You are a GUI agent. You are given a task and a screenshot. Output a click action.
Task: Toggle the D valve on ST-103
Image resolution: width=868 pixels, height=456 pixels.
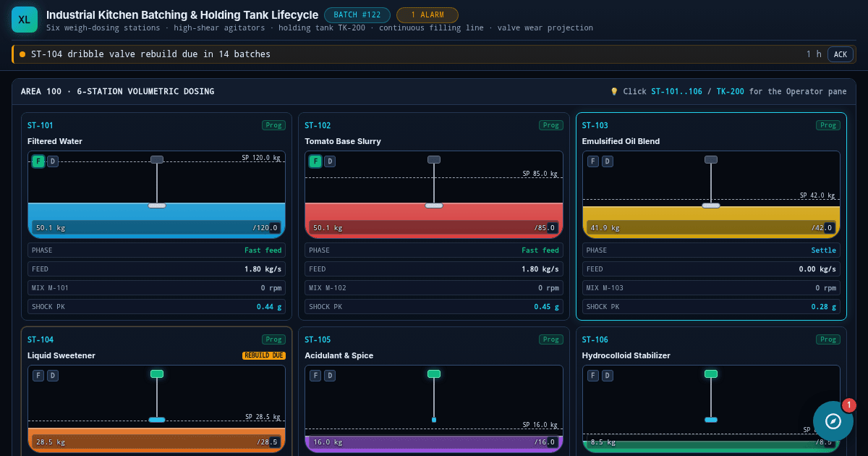tap(608, 161)
